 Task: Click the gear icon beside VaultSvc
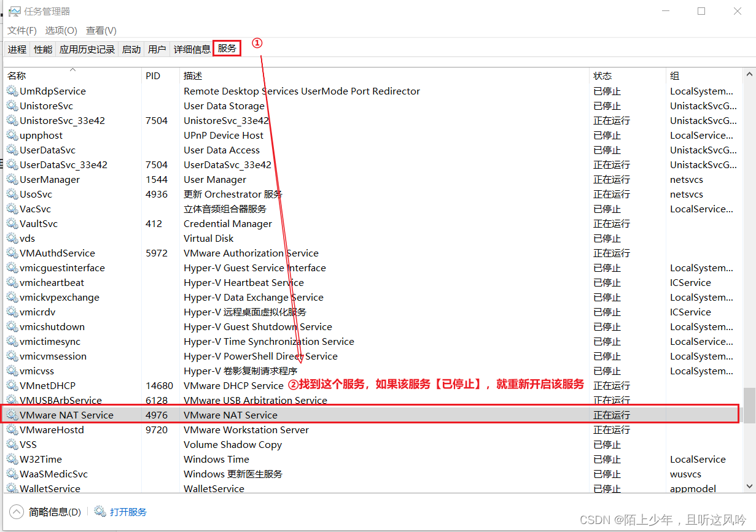[12, 223]
